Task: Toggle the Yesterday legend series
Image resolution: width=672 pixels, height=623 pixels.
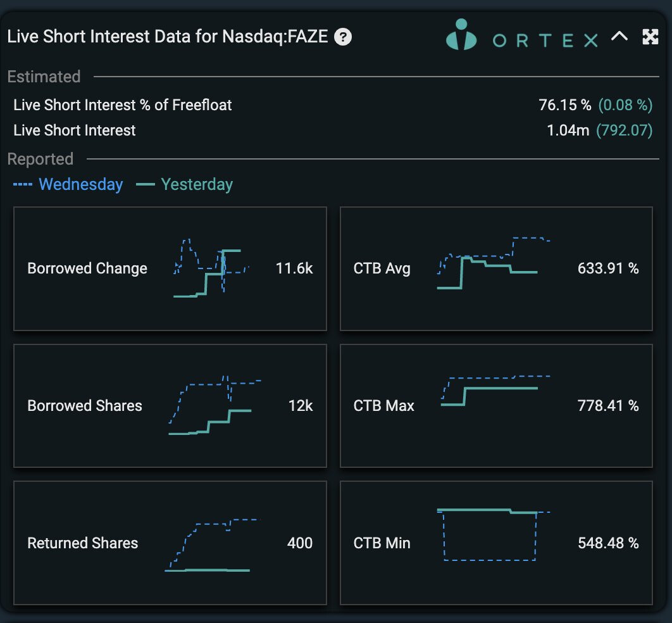Action: (x=184, y=184)
